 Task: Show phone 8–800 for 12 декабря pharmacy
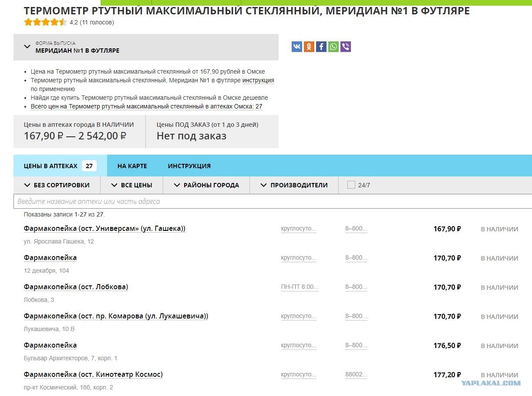coord(356,258)
